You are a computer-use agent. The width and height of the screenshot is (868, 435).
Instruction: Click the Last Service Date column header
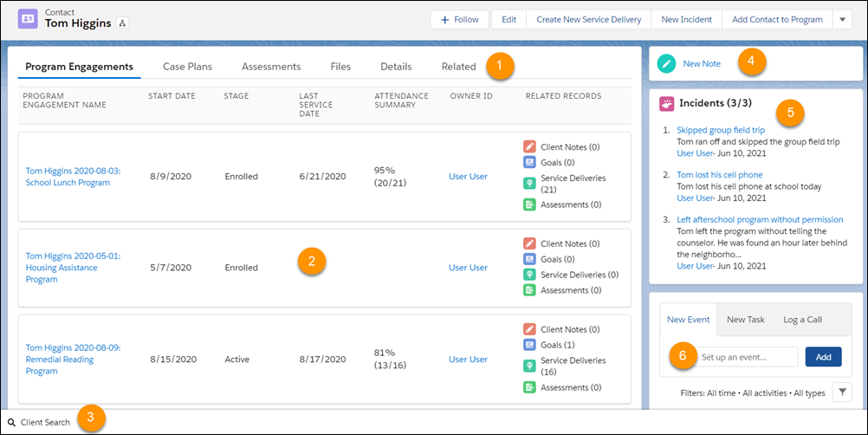pos(316,105)
